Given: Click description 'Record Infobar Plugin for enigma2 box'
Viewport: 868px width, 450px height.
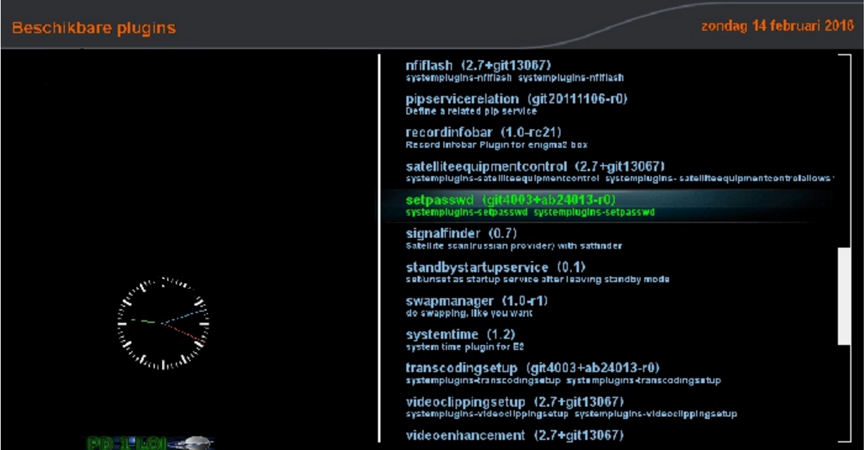Looking at the screenshot, I should [497, 145].
